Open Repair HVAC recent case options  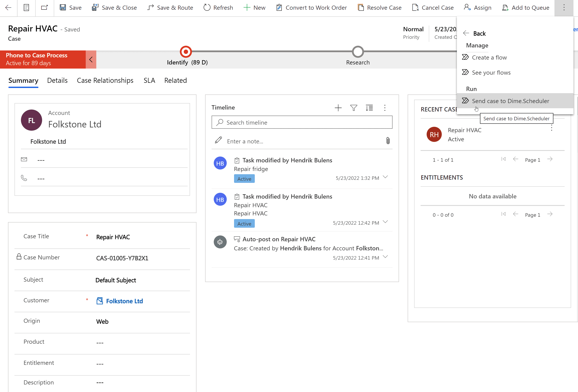coord(551,128)
